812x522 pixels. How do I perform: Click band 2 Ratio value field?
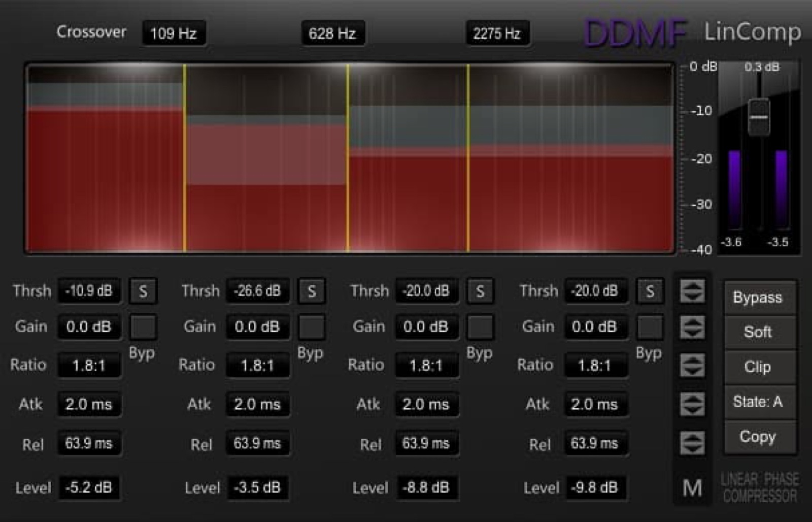coord(257,365)
